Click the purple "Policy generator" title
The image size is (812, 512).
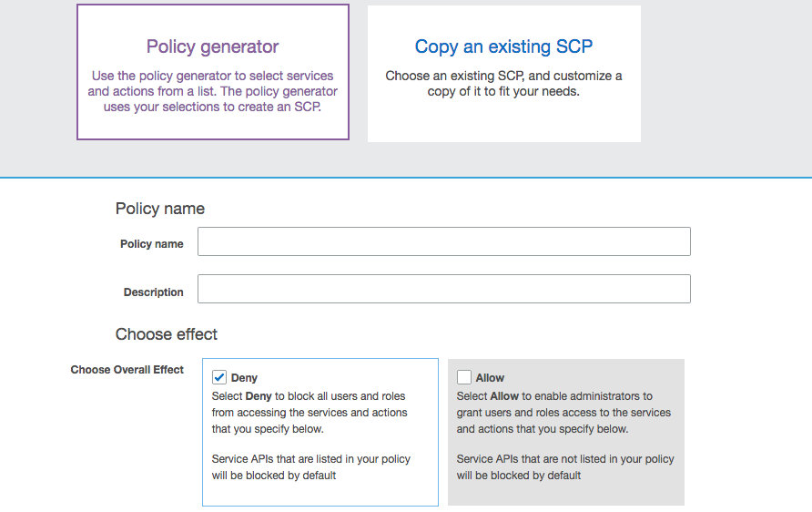pos(212,46)
